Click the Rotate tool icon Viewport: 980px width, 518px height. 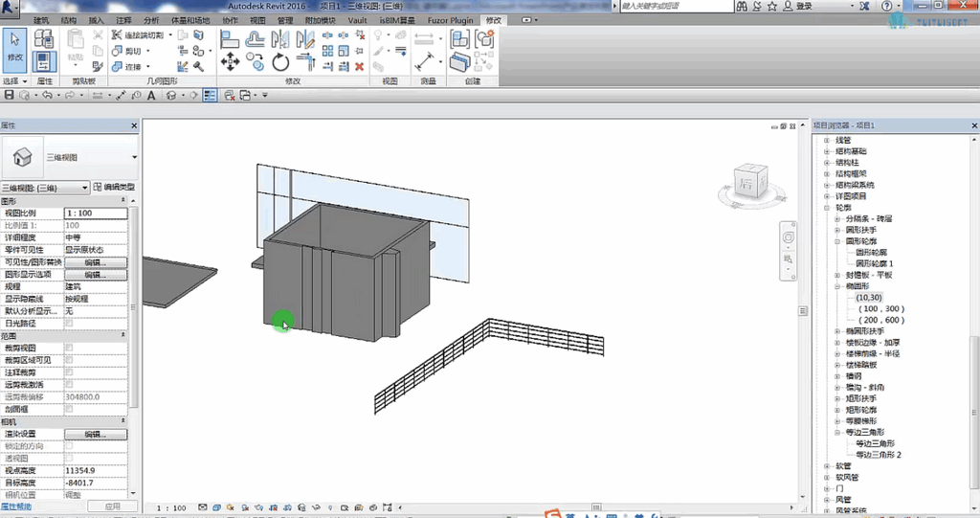pyautogui.click(x=280, y=62)
